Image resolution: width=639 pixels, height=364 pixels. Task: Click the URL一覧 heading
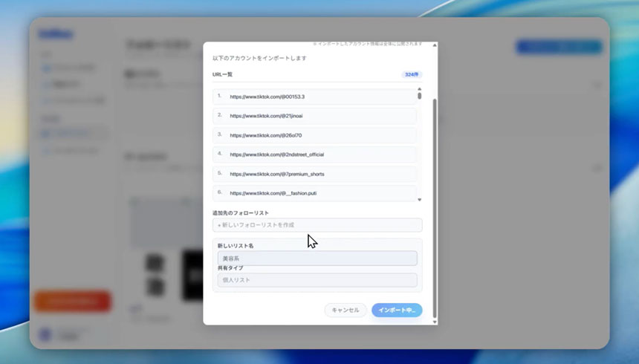[222, 74]
